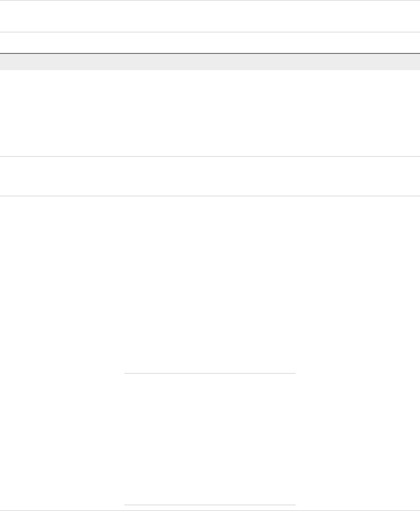This screenshot has height=511, width=420.
Task: Click the right end of the lower short divider
Action: pos(294,505)
